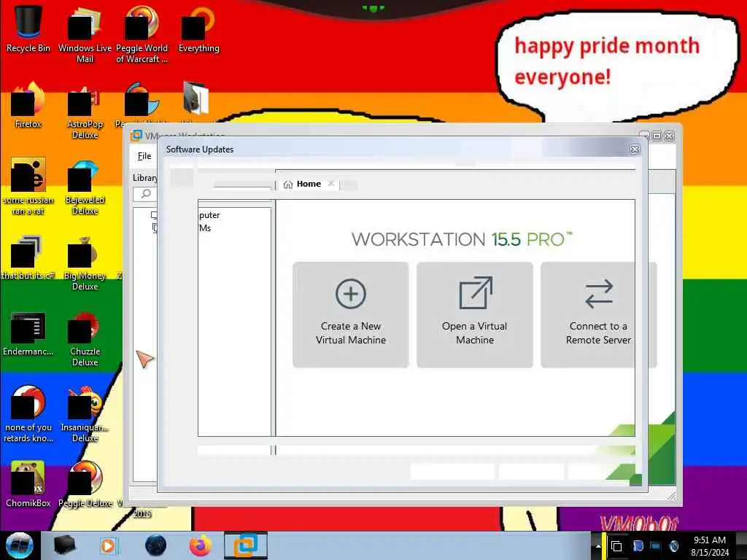
Task: Select the Big Money Deluxe icon
Action: click(x=85, y=262)
